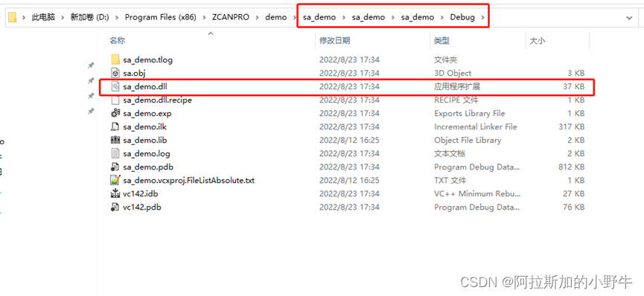The image size is (644, 296).
Task: Navigate to ZCANPRO breadcrumb folder
Action: click(x=230, y=17)
